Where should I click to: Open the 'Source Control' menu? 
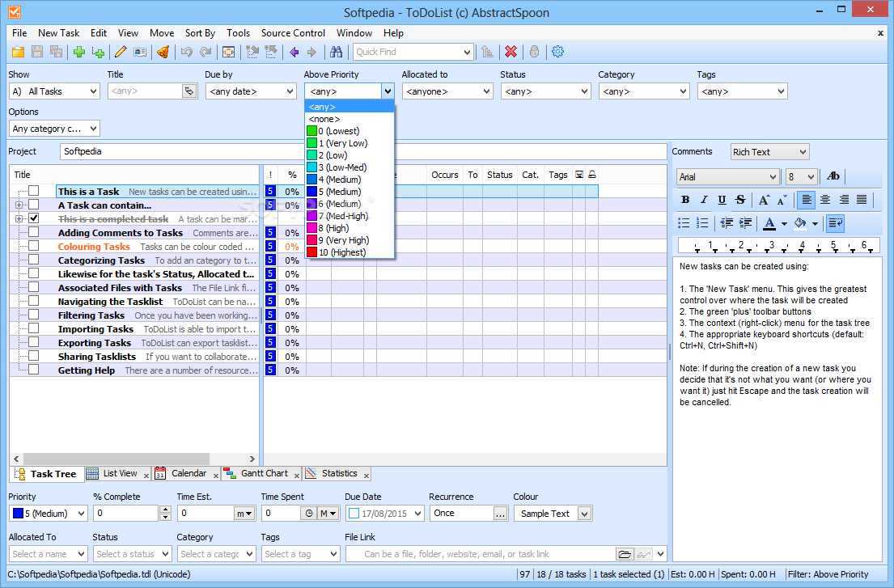tap(293, 33)
